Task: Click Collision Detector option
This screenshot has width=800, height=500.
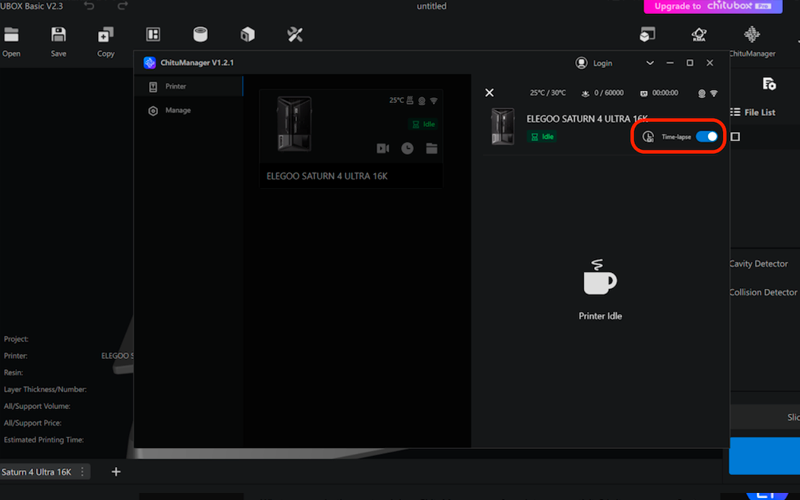Action: (x=763, y=292)
